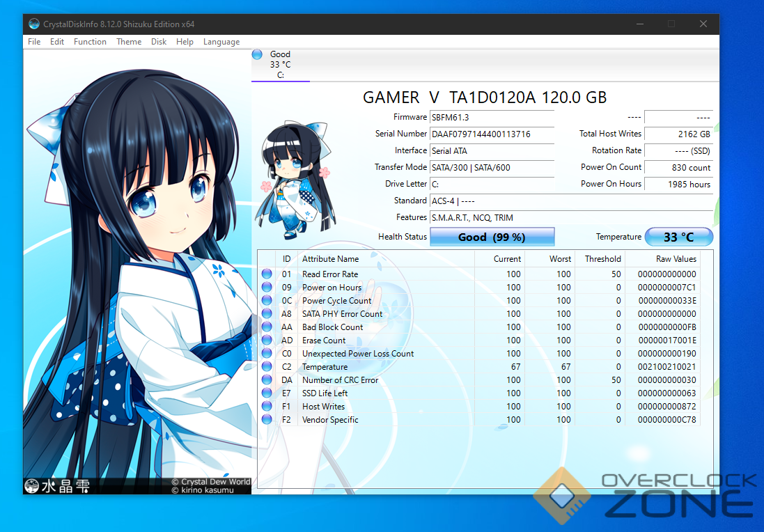This screenshot has height=532, width=764.
Task: Open the File menu
Action: point(34,42)
